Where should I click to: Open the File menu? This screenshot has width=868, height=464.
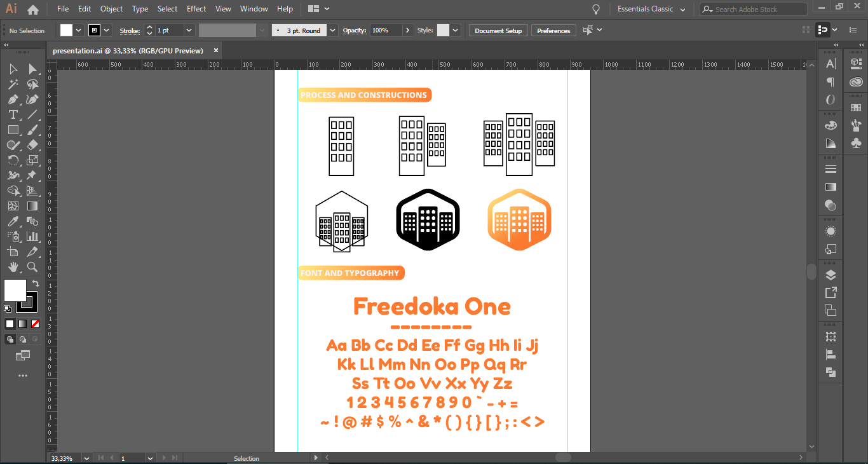point(63,9)
